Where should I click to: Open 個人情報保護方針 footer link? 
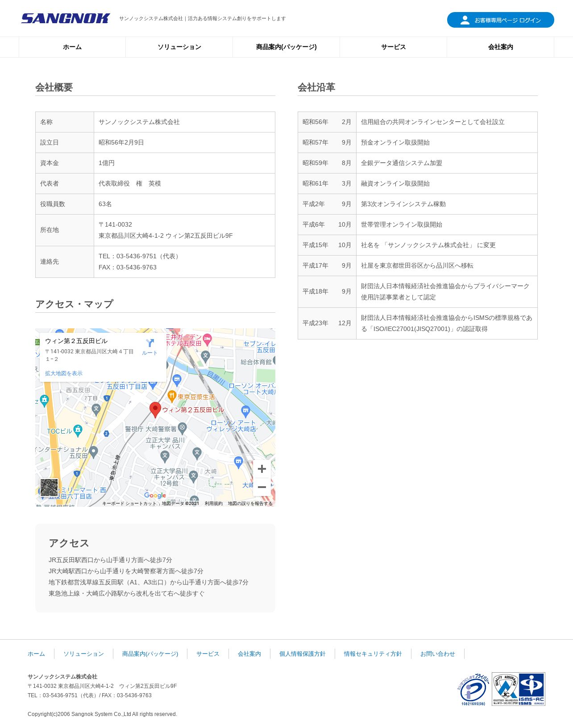coord(303,654)
